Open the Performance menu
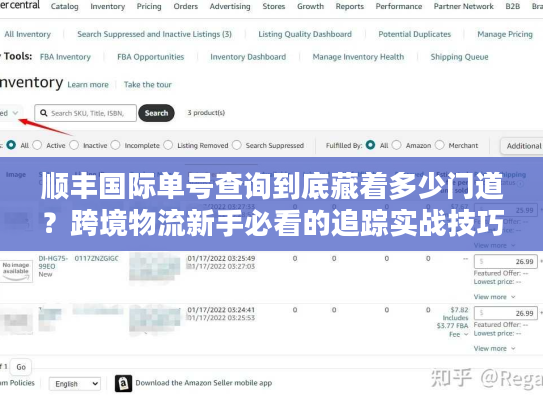The image size is (543, 408). pyautogui.click(x=399, y=6)
